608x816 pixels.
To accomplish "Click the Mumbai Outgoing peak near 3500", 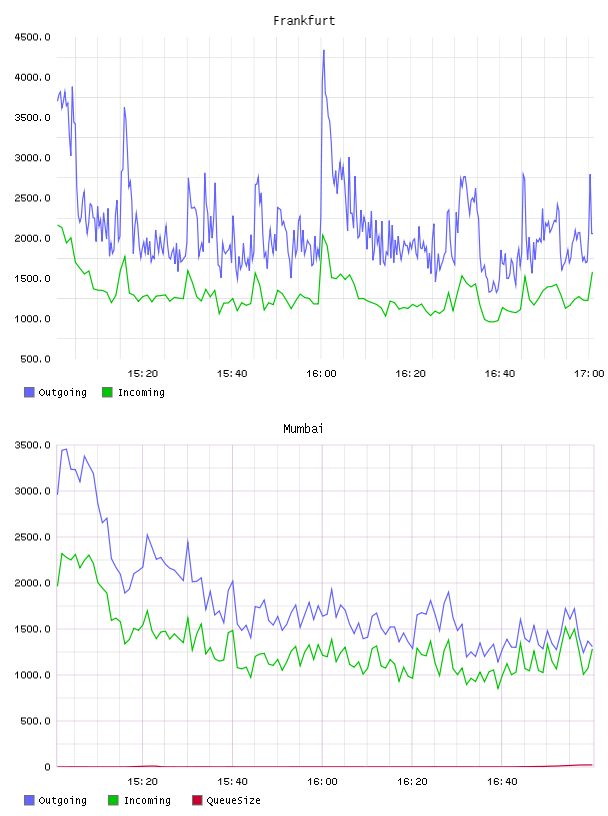I will point(66,449).
